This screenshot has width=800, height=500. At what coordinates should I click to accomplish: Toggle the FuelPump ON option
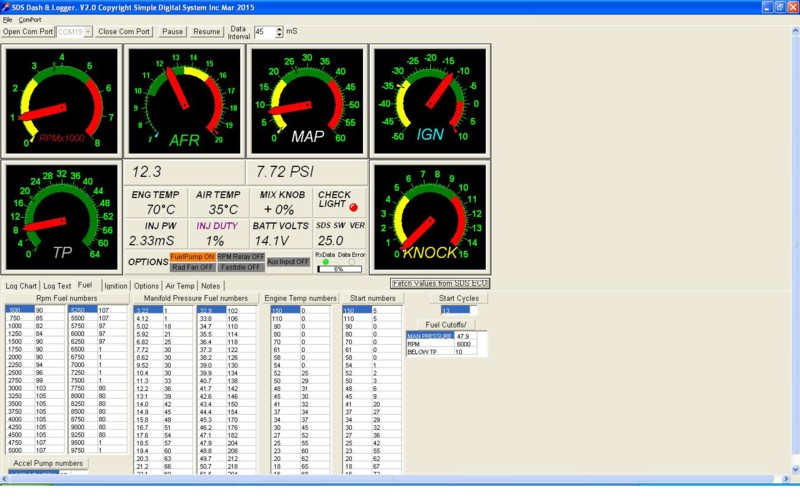192,256
